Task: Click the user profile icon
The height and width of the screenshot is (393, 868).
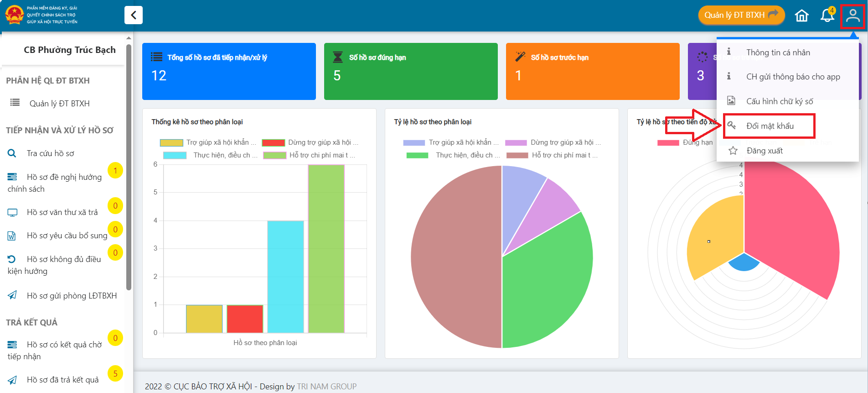Action: point(852,16)
